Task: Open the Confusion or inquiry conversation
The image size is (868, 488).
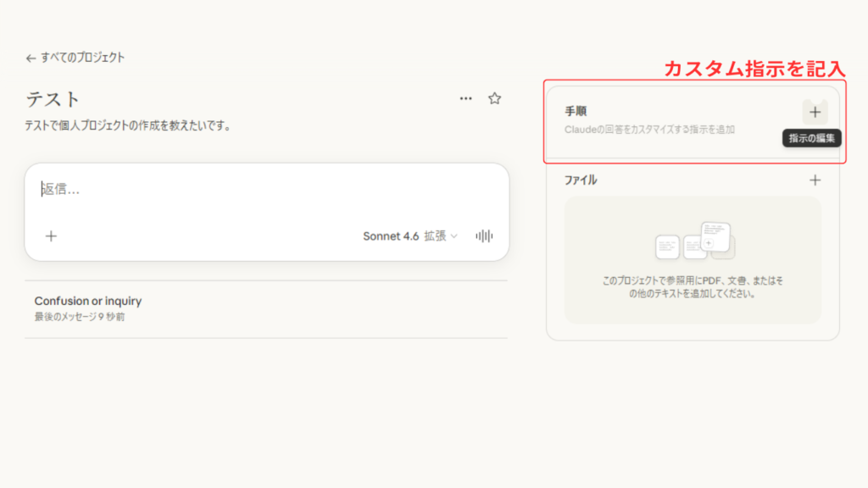Action: [x=88, y=302]
